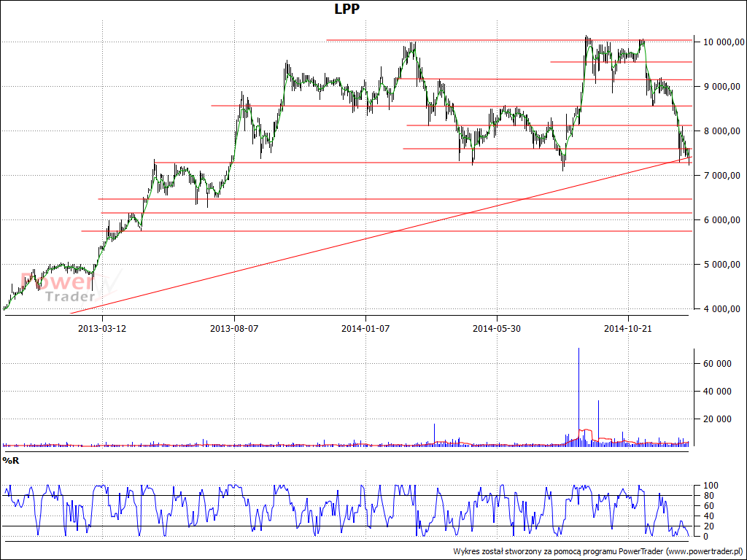Select the 2013-08-07 date label
The image size is (747, 560).
click(x=234, y=329)
